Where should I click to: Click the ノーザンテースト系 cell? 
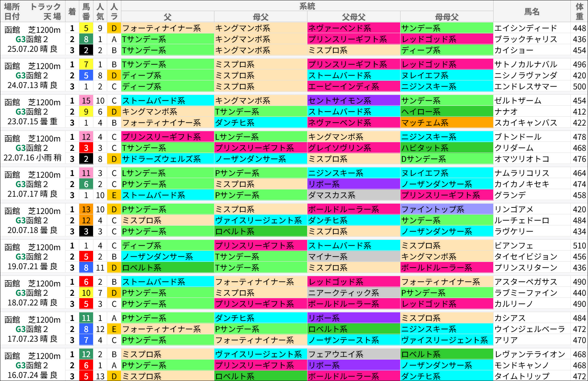[354, 340]
